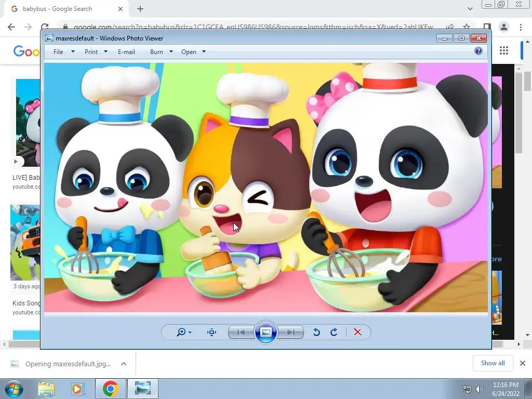Screen dimensions: 532x399
Task: Open the Burn menu
Action: [x=156, y=52]
